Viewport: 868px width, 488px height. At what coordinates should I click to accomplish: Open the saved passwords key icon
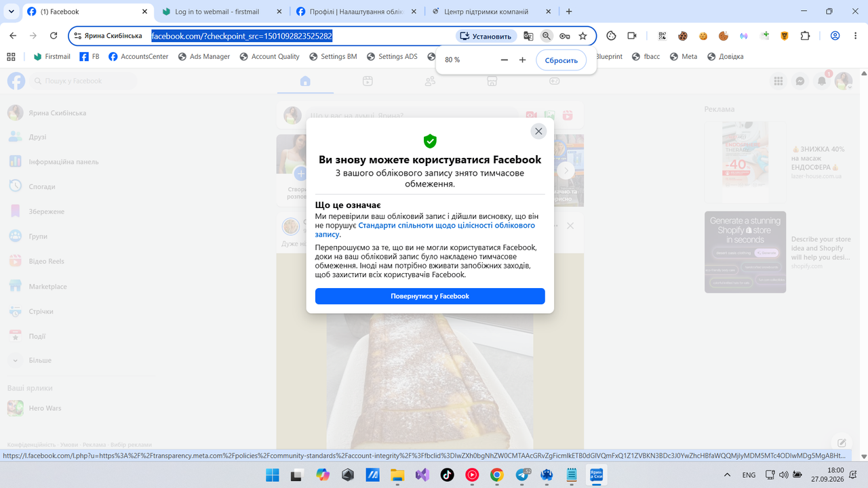564,36
